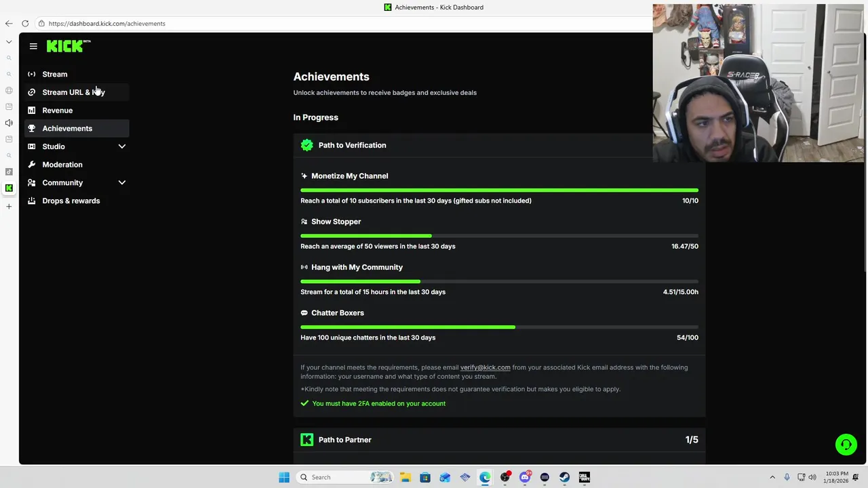Open the Stream page
This screenshot has width=868, height=488.
pos(77,74)
